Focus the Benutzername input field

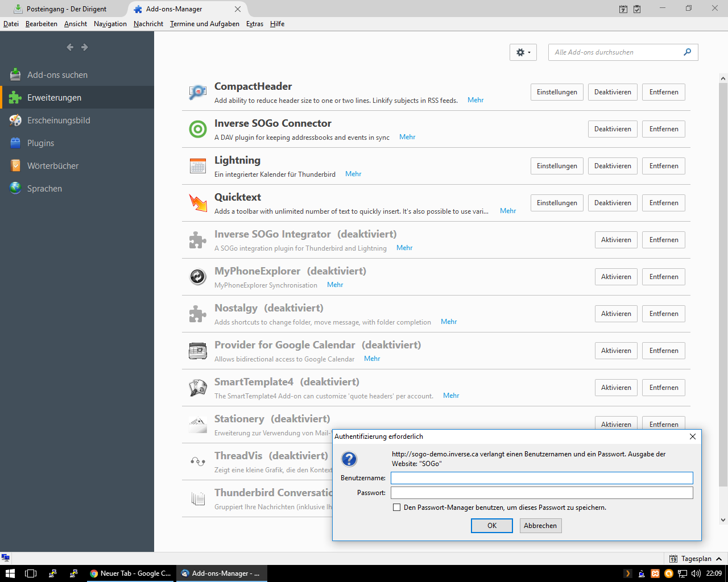pos(541,478)
